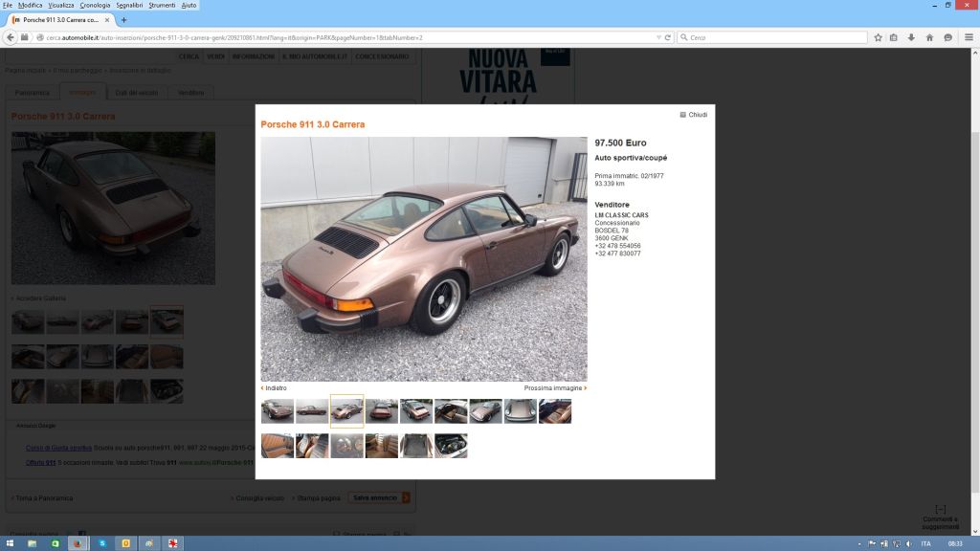Viewport: 980px width, 551px height.
Task: Open the Aiuto menu
Action: coord(189,5)
